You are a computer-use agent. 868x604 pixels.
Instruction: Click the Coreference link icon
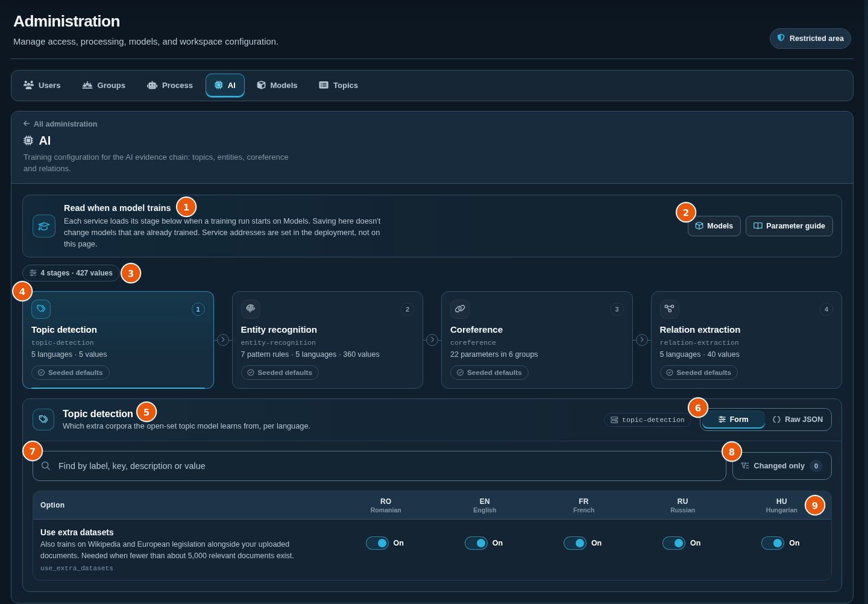[460, 309]
